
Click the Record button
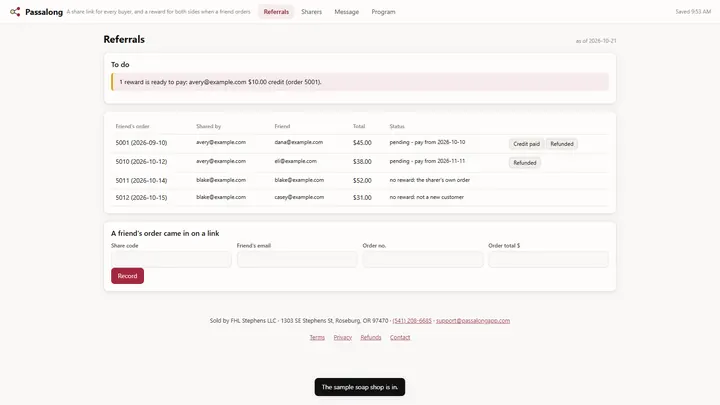pos(127,276)
